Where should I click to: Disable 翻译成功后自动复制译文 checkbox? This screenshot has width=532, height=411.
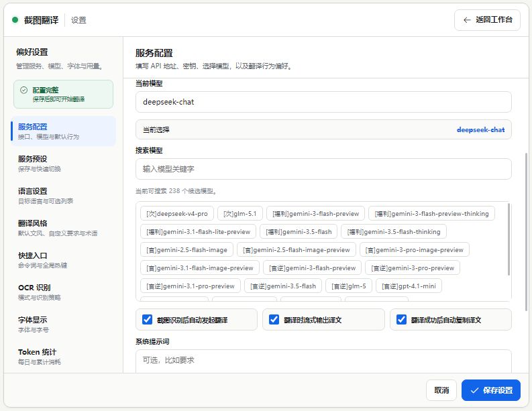401,319
